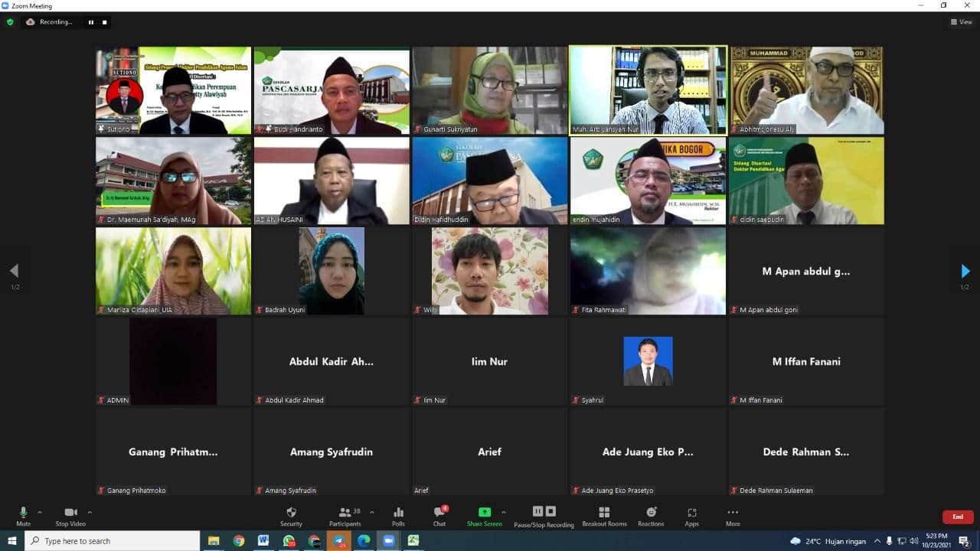Click the red End meeting button

point(958,517)
